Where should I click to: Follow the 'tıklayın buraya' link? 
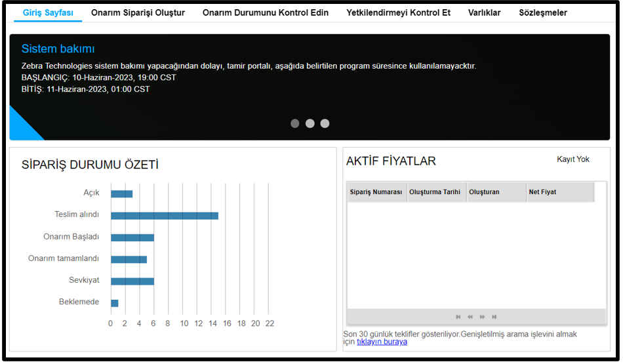(382, 342)
